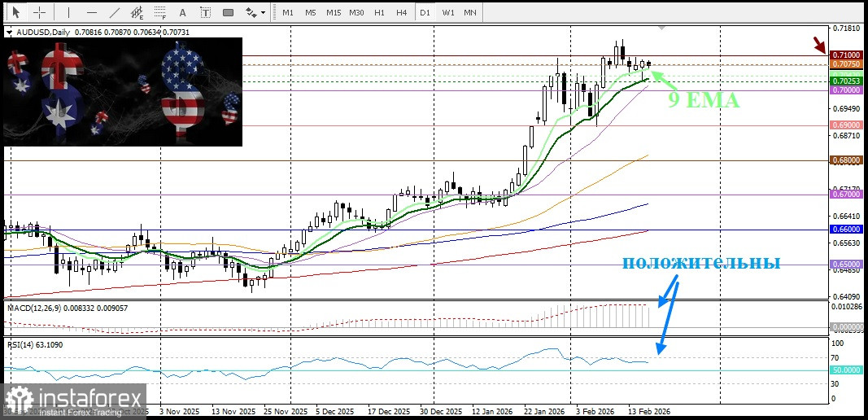Image resolution: width=868 pixels, height=420 pixels.
Task: Toggle the active D1 timeframe button
Action: (425, 12)
